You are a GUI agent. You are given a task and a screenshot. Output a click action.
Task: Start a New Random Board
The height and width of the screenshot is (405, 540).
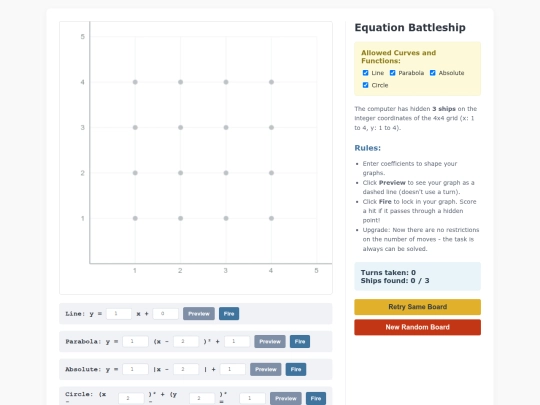click(417, 327)
